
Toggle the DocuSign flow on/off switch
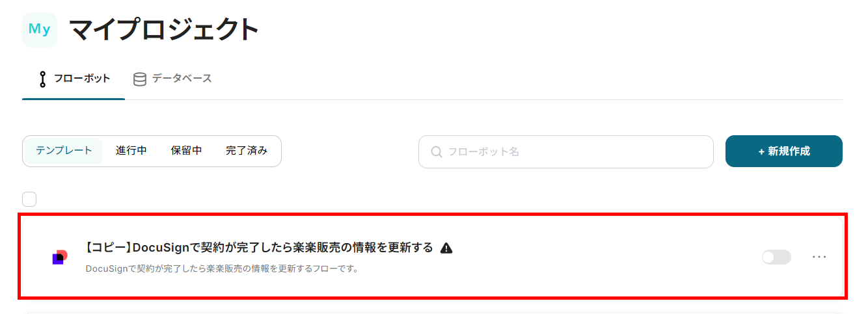776,257
